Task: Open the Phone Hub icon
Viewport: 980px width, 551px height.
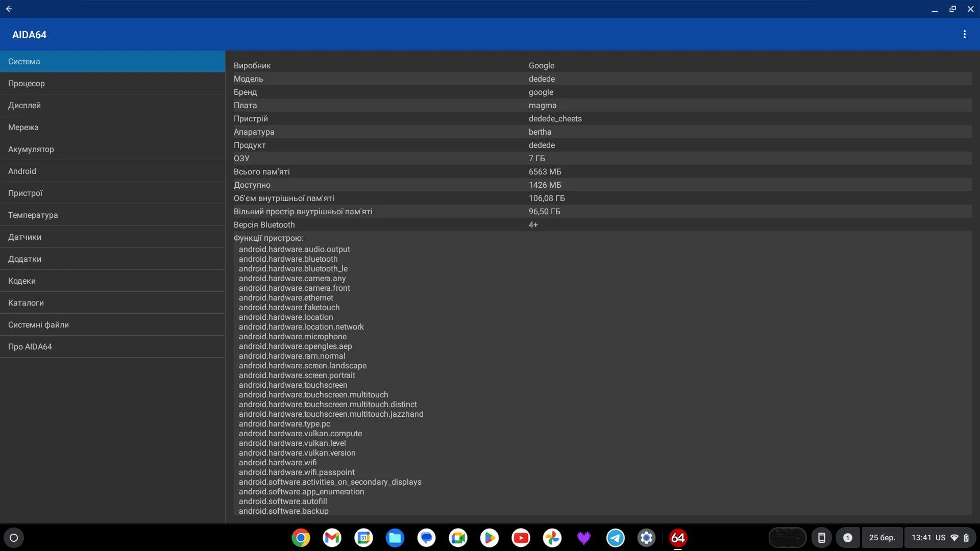Action: tap(821, 538)
